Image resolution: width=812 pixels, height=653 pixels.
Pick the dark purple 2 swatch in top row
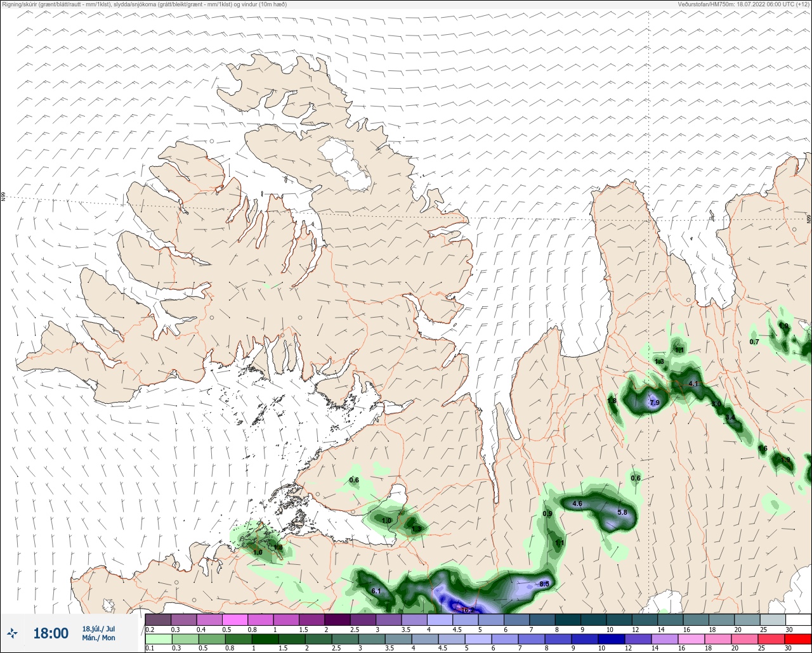pos(337,619)
